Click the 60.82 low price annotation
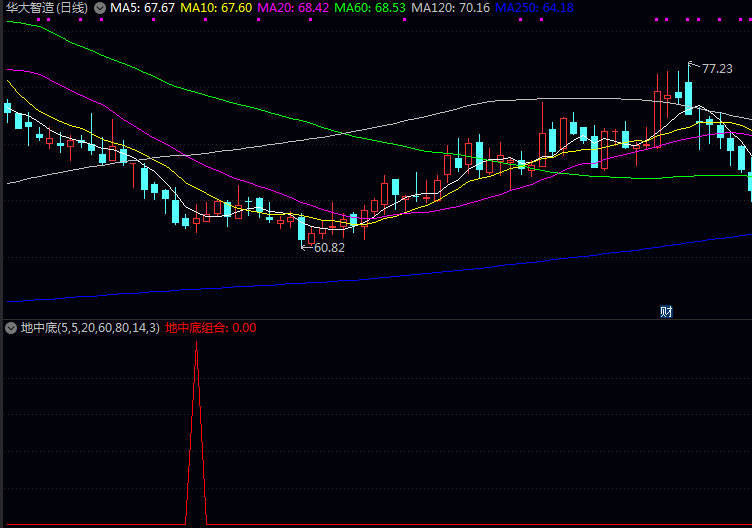Screen dimensions: 752x528 pos(328,247)
